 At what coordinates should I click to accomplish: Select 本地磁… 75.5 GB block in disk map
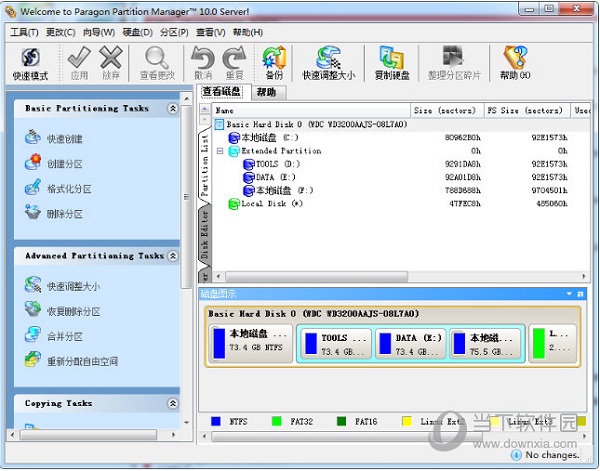pos(485,344)
